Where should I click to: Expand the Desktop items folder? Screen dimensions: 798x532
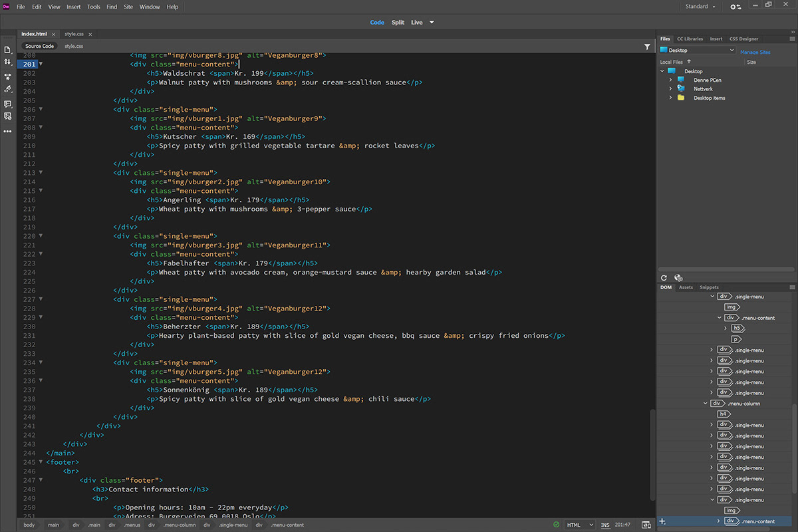pos(671,98)
